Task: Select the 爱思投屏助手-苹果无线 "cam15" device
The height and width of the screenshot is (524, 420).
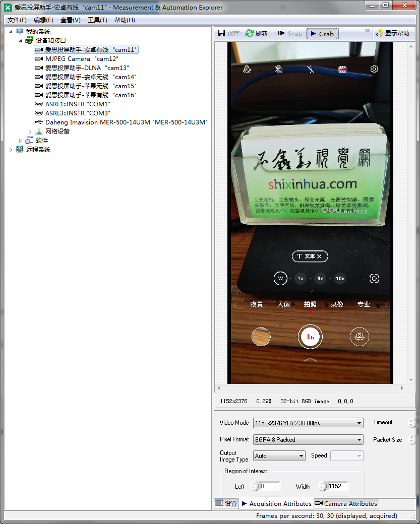Action: point(86,86)
